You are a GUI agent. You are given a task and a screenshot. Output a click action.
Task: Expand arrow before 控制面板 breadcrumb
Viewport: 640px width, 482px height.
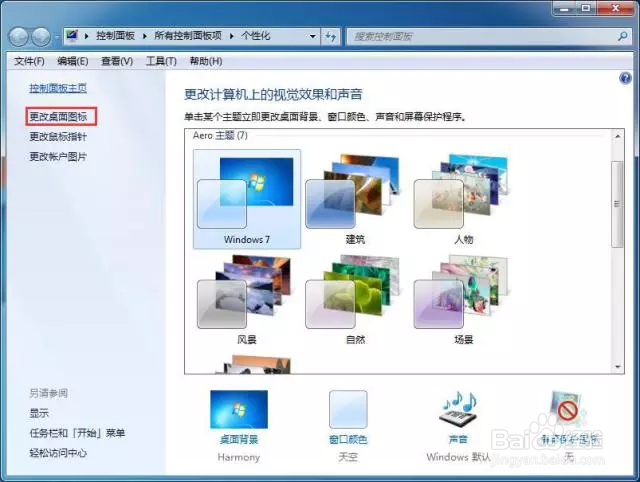[x=87, y=36]
